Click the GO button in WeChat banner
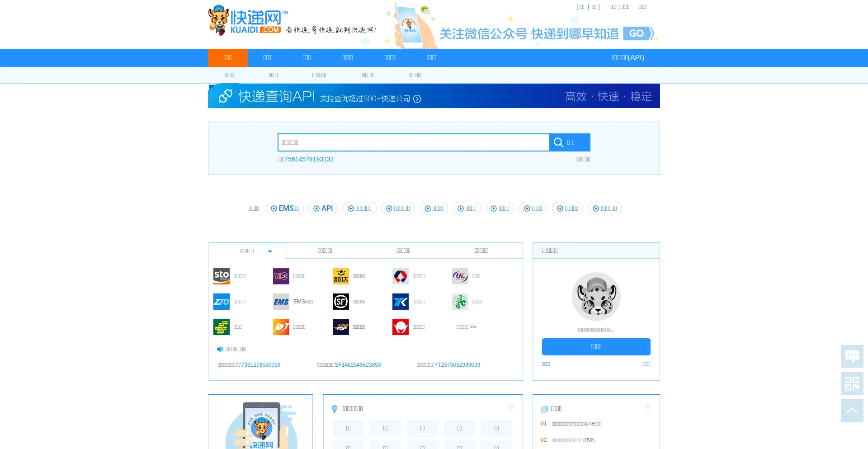 tap(637, 33)
